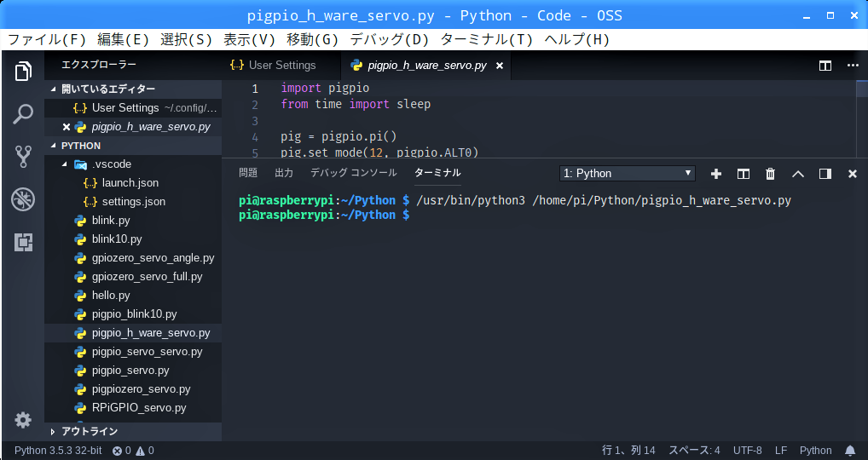Create a new terminal with plus icon
Screen dimensions: 868x460
(x=716, y=174)
